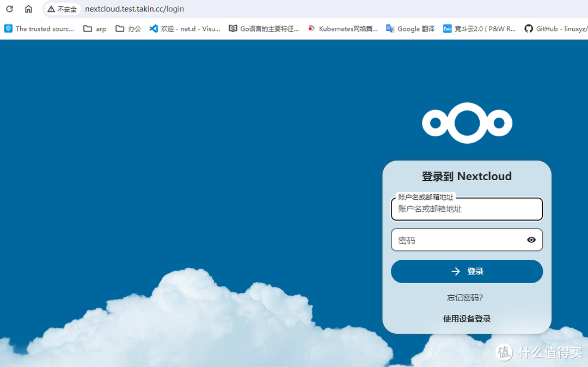Click the browser reload icon

[x=9, y=9]
